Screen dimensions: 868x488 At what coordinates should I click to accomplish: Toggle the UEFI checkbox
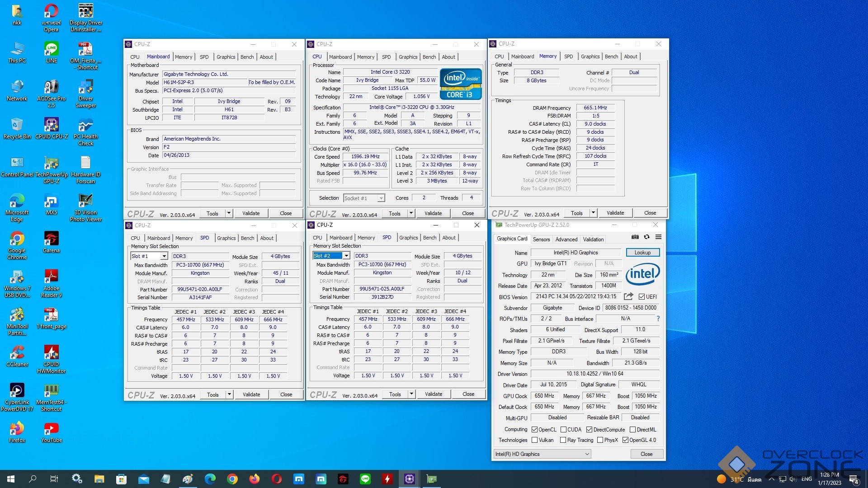tap(642, 297)
